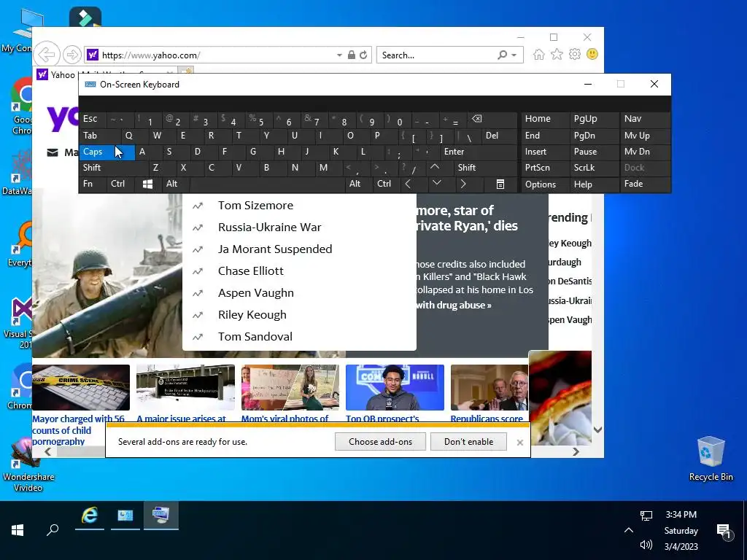
Task: Click the smiley feedback icon in IE
Action: click(x=592, y=54)
